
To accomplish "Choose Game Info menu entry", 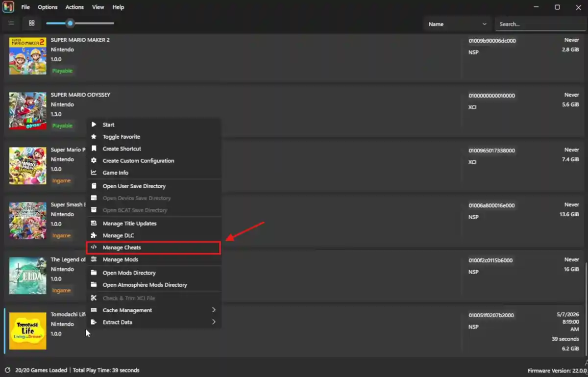I will pyautogui.click(x=153, y=173).
